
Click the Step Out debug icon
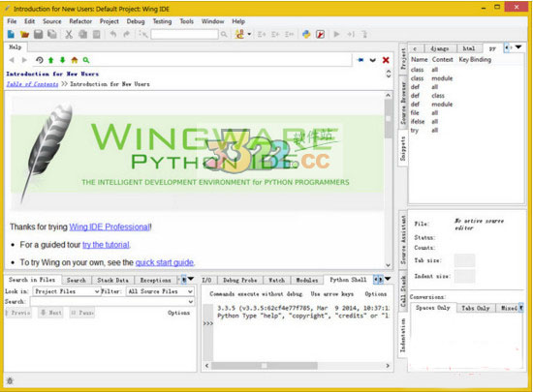click(x=364, y=34)
